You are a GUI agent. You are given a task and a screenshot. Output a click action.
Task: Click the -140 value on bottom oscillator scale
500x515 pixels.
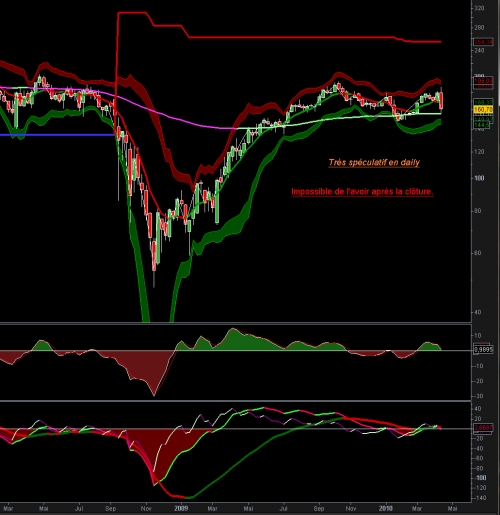[479, 498]
